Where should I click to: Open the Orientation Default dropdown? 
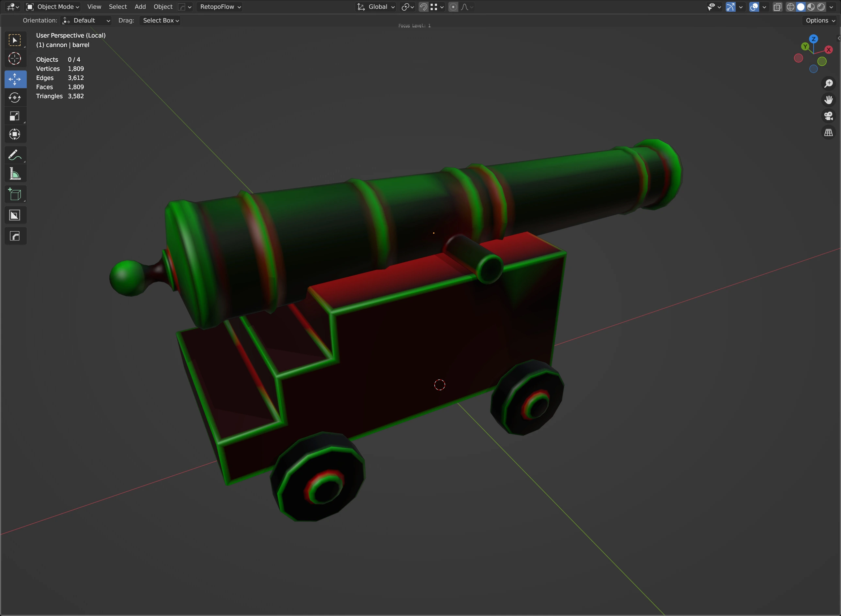click(86, 21)
